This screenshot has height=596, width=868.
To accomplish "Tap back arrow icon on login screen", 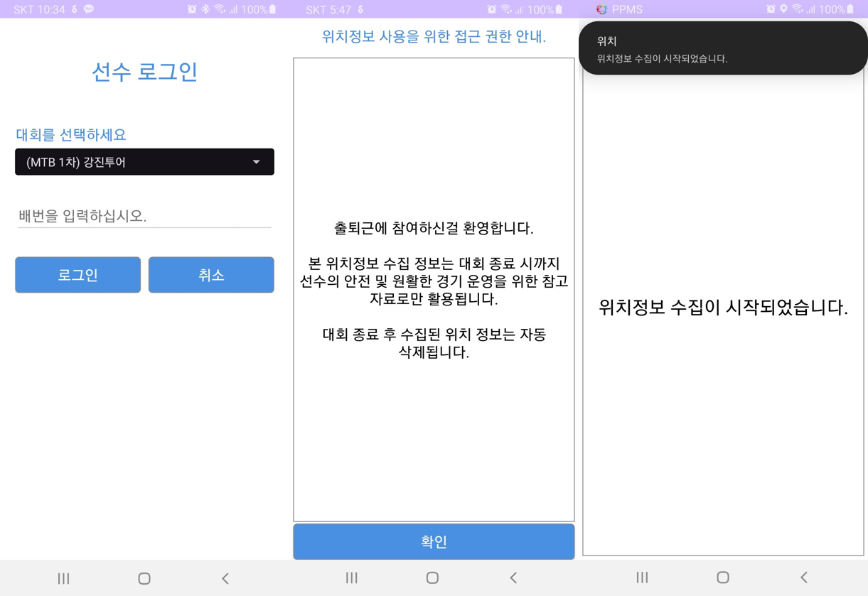I will click(x=225, y=578).
